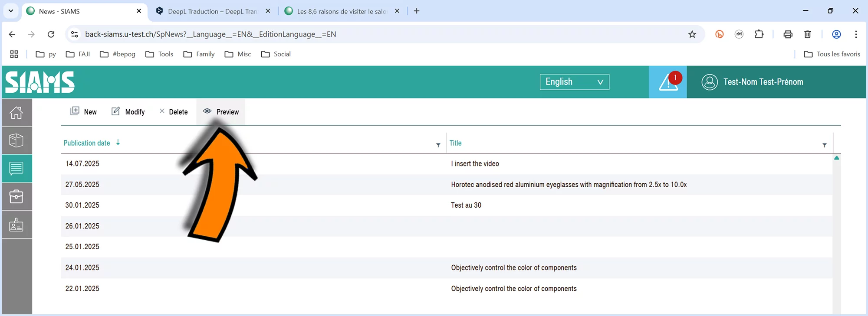Click Delete in the toolbar
The image size is (868, 316).
[x=173, y=112]
